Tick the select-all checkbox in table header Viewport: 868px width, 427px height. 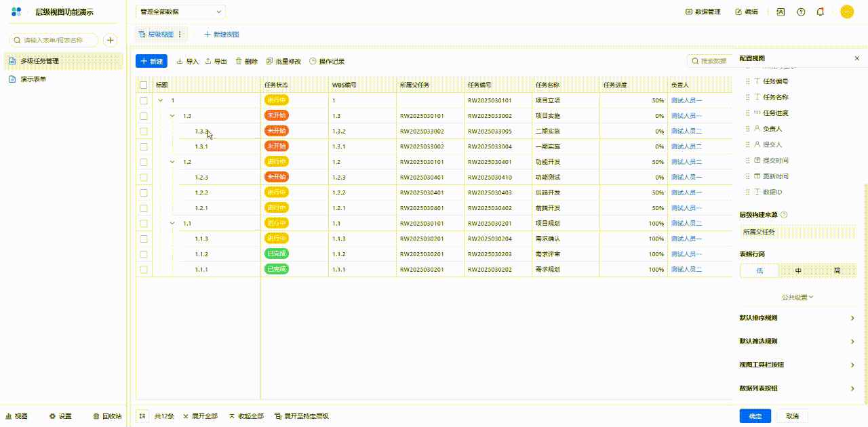pos(143,85)
